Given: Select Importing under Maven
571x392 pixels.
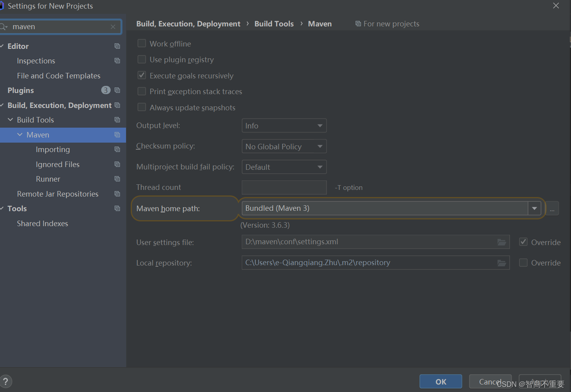Looking at the screenshot, I should 53,149.
